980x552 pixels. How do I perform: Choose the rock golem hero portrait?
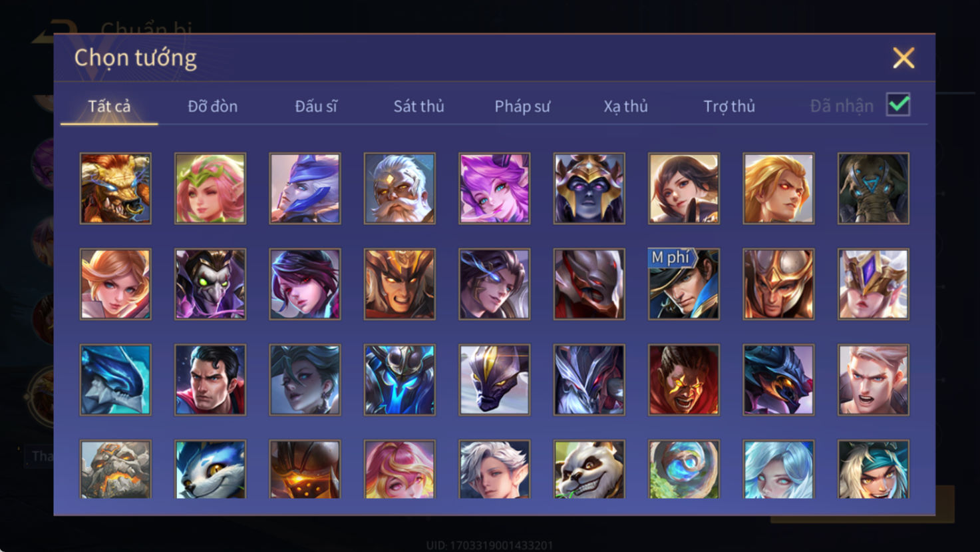[x=116, y=469]
